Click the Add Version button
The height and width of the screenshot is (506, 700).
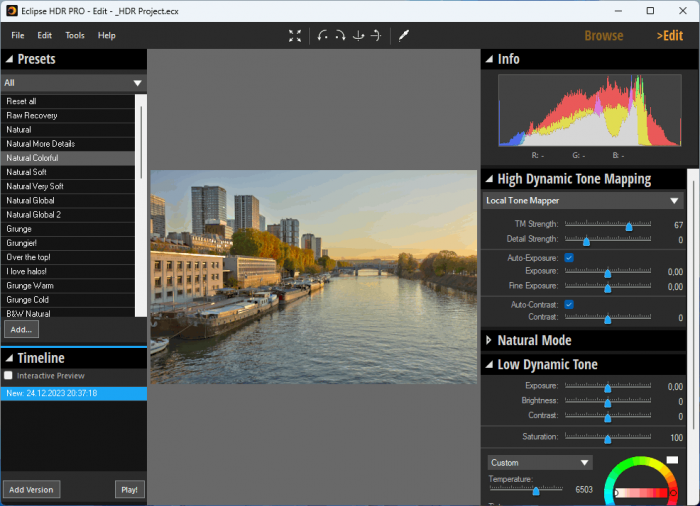click(31, 489)
